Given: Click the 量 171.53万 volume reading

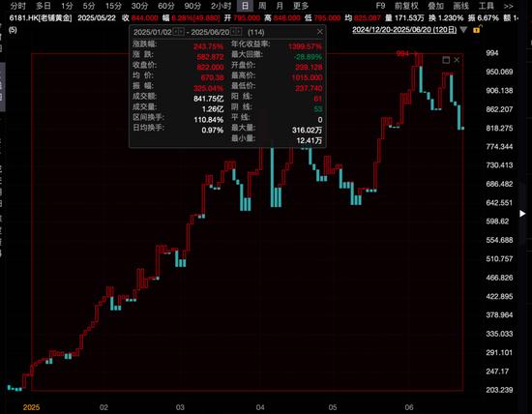Looking at the screenshot, I should (404, 18).
